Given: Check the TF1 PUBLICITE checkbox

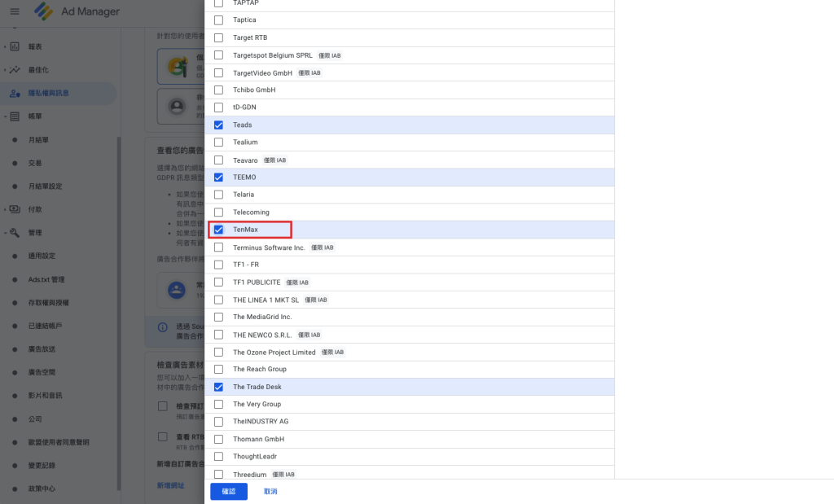Looking at the screenshot, I should [x=218, y=282].
